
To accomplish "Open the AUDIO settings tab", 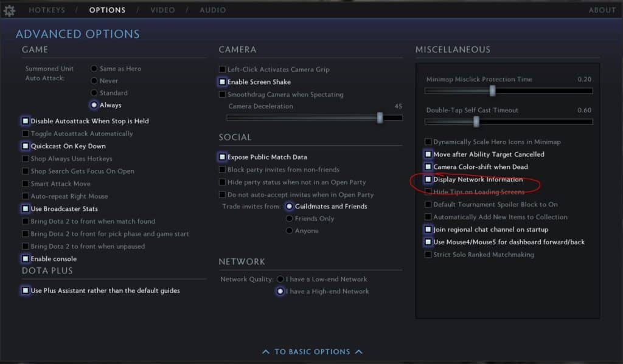I will [x=212, y=10].
